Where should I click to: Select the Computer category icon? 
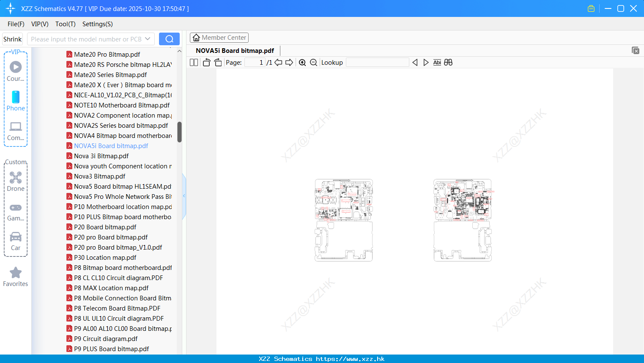pyautogui.click(x=16, y=131)
